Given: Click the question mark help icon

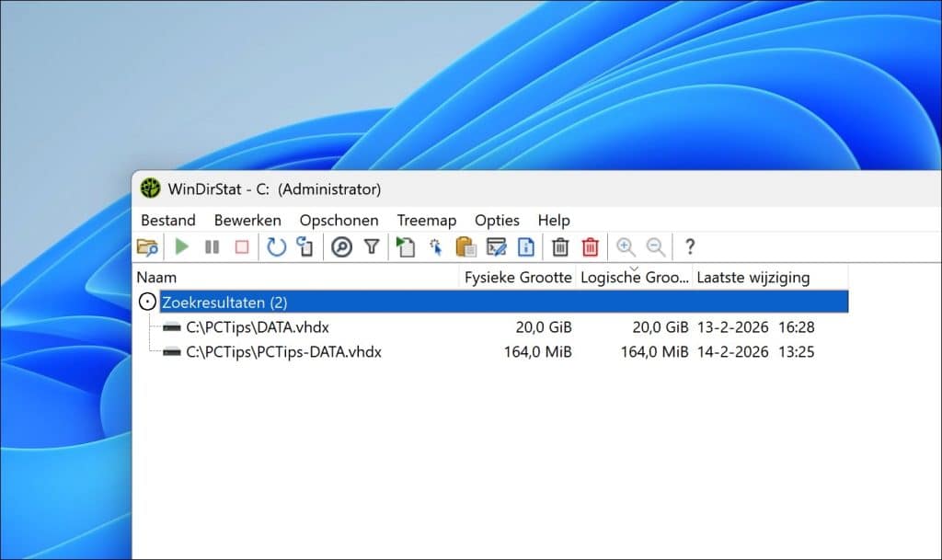Looking at the screenshot, I should pos(690,246).
